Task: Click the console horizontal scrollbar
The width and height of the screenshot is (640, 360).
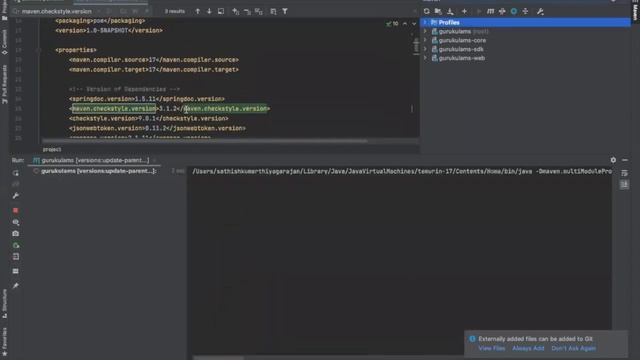Action: (218, 358)
